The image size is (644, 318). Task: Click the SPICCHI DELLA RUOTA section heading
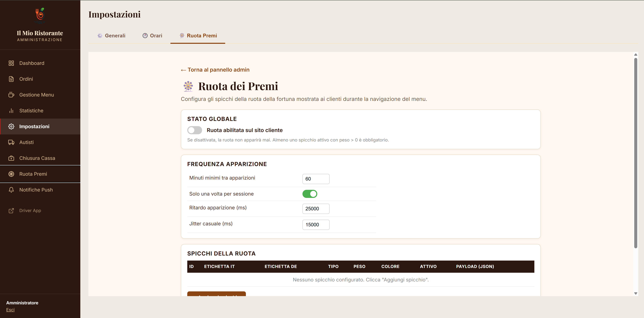pos(221,253)
